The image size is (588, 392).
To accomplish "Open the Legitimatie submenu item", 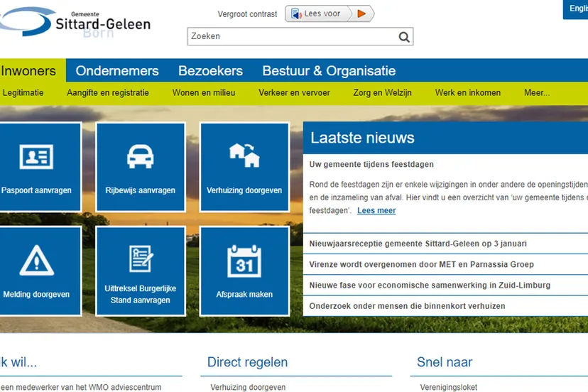I will point(23,92).
